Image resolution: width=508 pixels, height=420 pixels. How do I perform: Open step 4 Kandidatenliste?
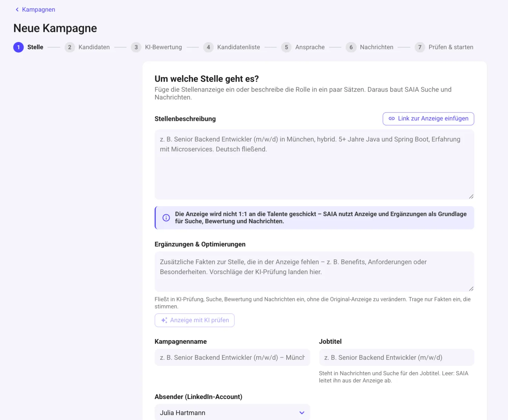tap(232, 47)
